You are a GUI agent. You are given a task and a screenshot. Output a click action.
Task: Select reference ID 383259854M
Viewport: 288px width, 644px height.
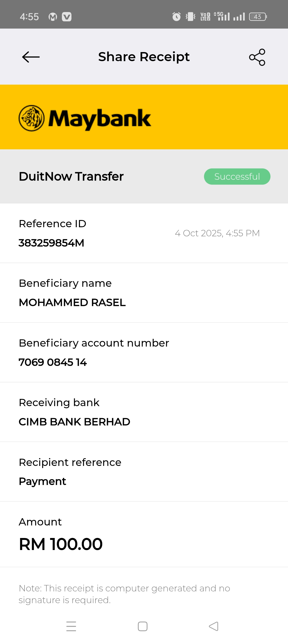51,243
